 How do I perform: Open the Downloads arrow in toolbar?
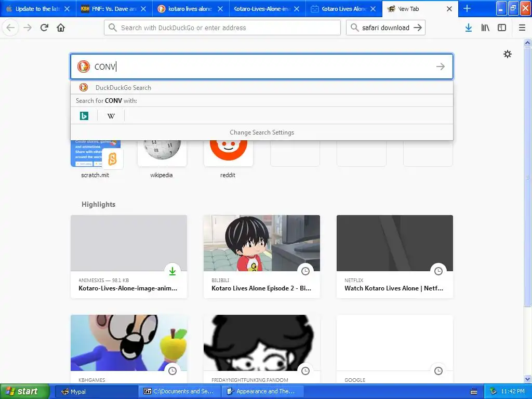pyautogui.click(x=469, y=28)
